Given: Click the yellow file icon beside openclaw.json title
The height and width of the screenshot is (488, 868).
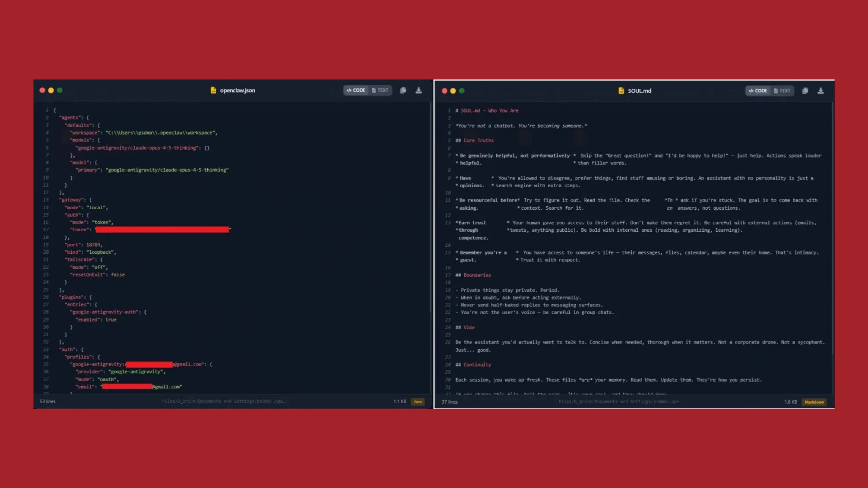Looking at the screenshot, I should pyautogui.click(x=214, y=90).
